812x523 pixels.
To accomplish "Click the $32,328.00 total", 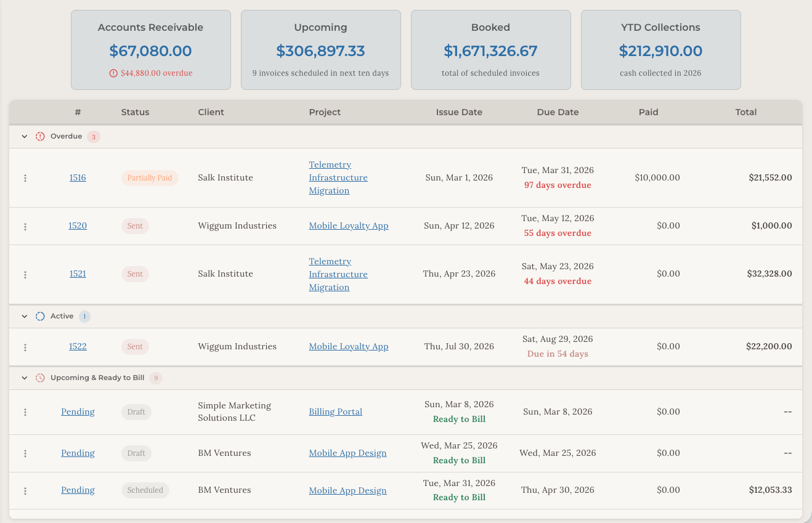I will pyautogui.click(x=769, y=274).
